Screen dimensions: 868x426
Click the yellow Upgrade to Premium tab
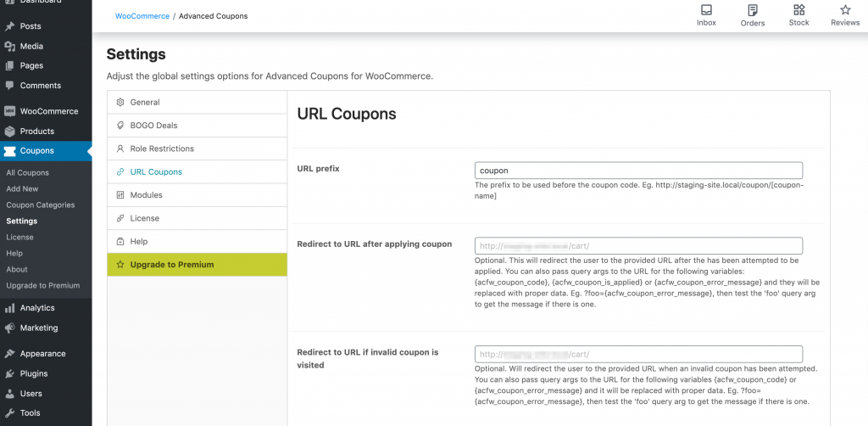[x=197, y=265]
